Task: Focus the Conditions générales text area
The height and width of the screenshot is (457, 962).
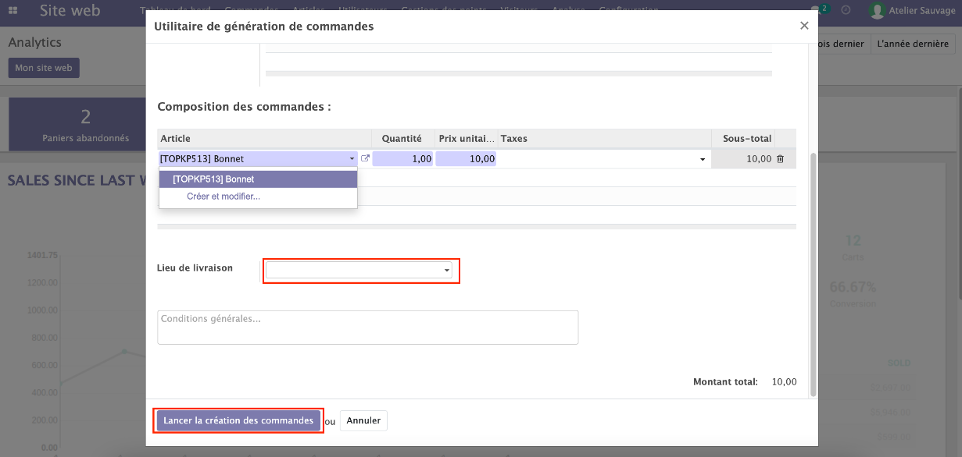Action: 368,327
